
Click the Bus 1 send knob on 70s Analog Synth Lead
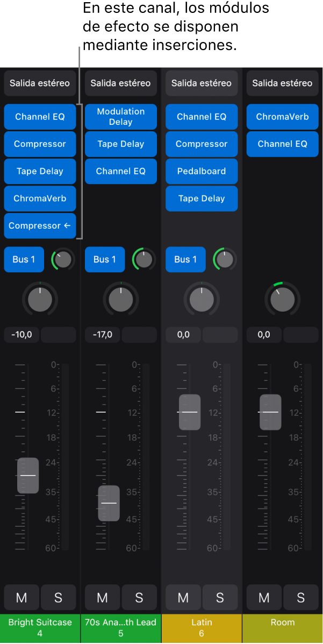(x=143, y=260)
